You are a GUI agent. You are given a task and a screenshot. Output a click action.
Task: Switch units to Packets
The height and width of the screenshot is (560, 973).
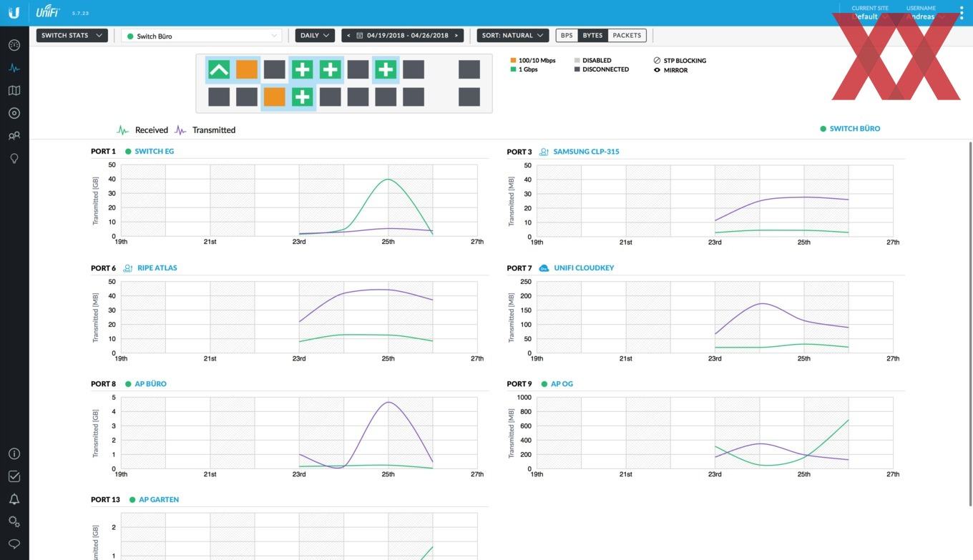(627, 35)
